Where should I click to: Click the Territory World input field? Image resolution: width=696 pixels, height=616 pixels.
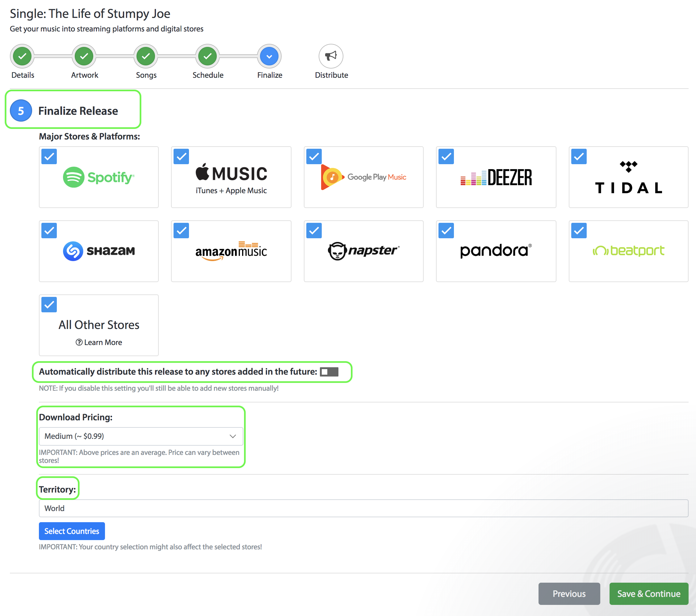tap(363, 509)
